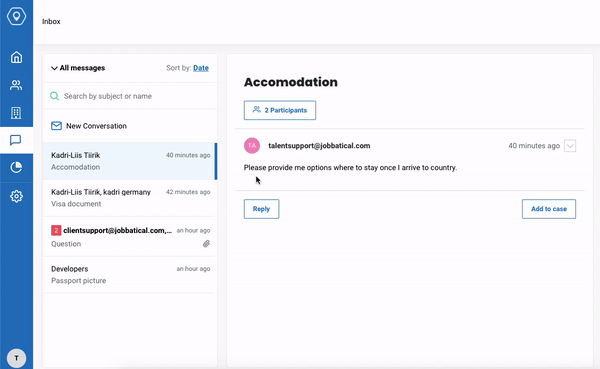600x369 pixels.
Task: Focus the Search by subject or name field
Action: coord(130,96)
